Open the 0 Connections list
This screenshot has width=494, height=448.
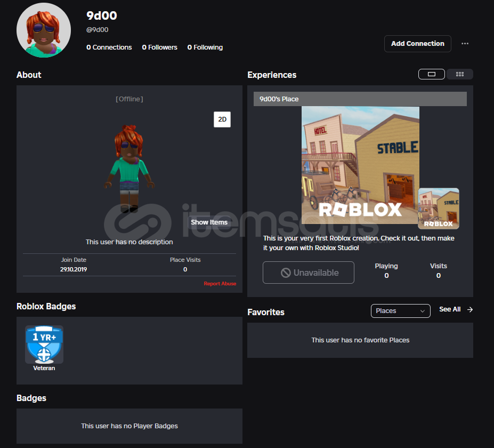109,47
